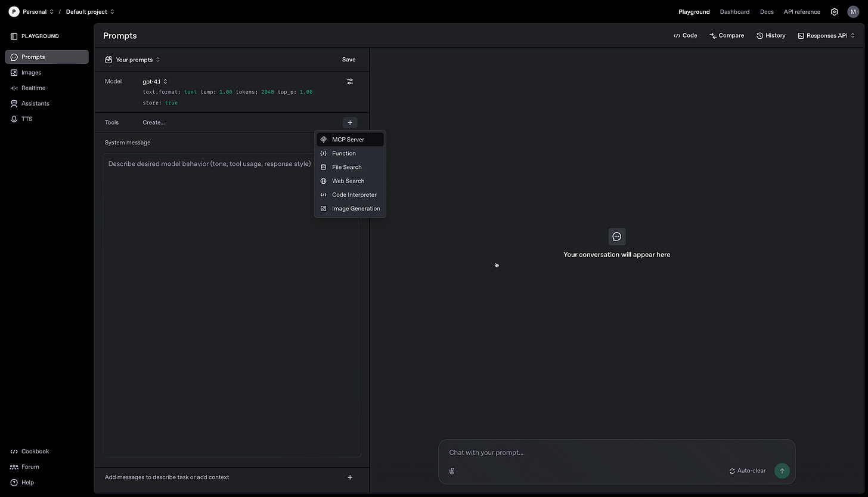Click the Forum people icon
The image size is (868, 497).
point(14,467)
